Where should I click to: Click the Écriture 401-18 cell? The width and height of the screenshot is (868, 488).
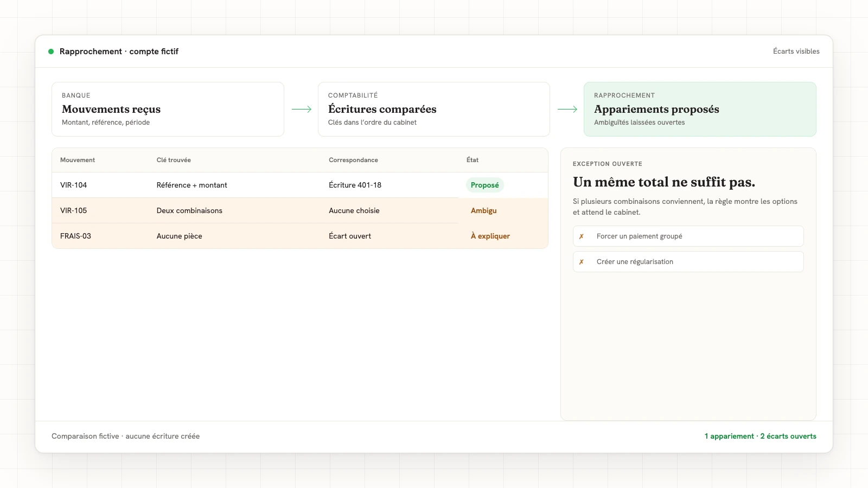pos(355,185)
